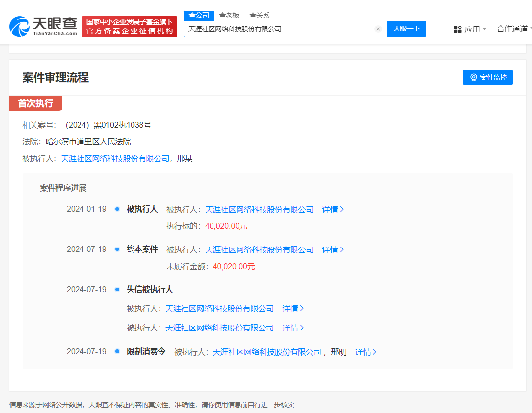Image resolution: width=532 pixels, height=413 pixels.
Task: Click company link in the 限制消费令 row
Action: (266, 352)
